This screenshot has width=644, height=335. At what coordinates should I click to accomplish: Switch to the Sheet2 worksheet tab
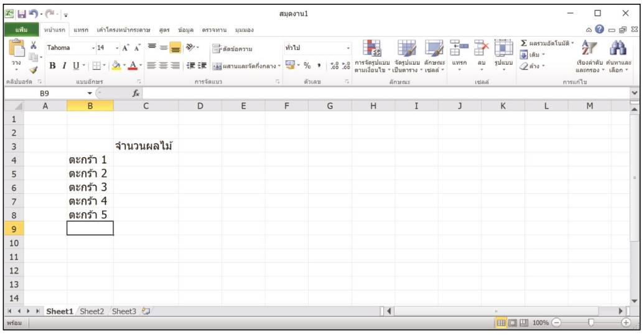click(x=92, y=311)
